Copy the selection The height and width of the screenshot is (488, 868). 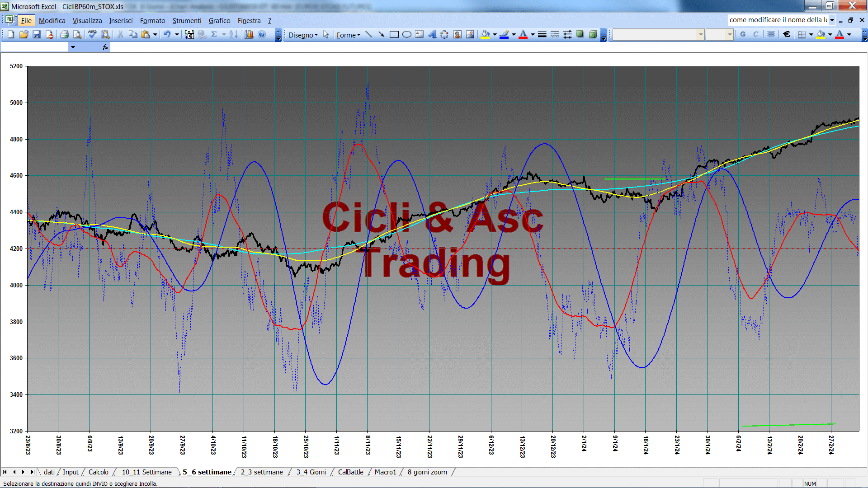tap(133, 34)
